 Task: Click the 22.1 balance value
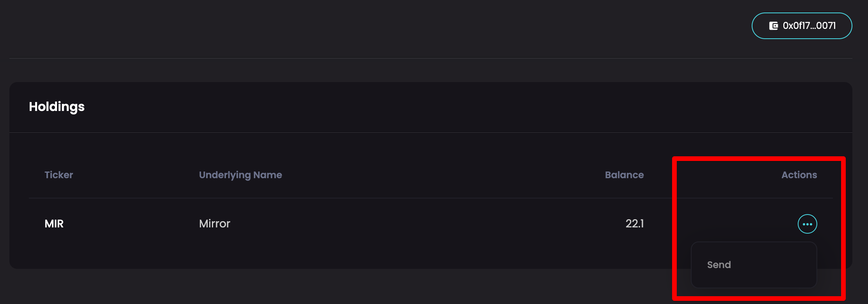click(x=635, y=224)
